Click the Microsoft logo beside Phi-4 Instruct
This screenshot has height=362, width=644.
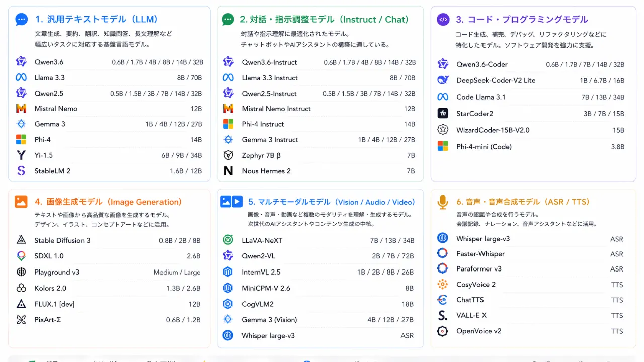[228, 124]
